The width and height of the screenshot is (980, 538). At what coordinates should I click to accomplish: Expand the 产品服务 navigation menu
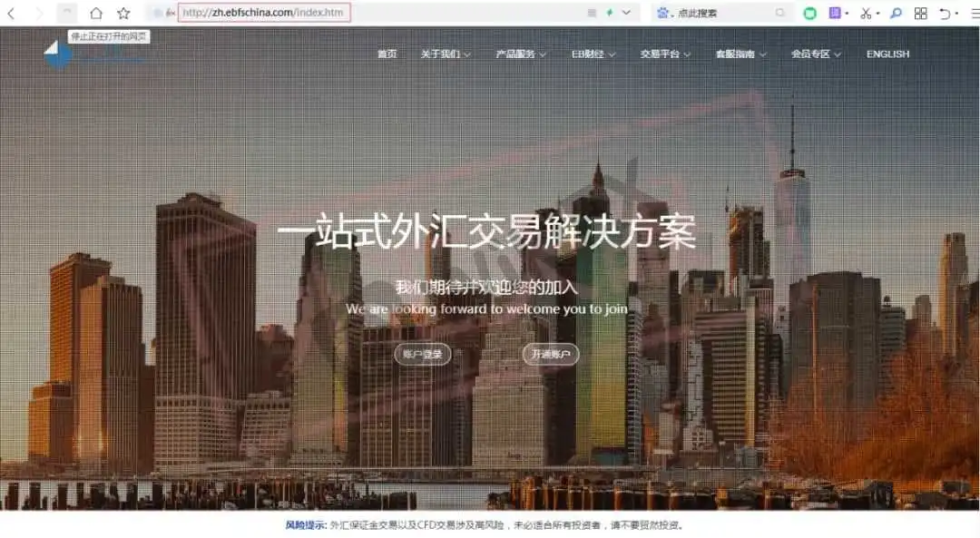[x=520, y=54]
